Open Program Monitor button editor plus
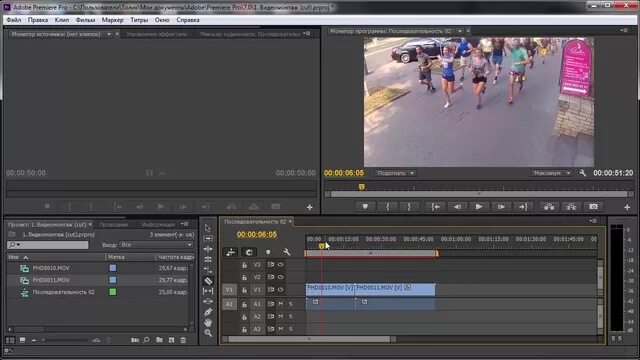The width and height of the screenshot is (640, 360). point(627,207)
